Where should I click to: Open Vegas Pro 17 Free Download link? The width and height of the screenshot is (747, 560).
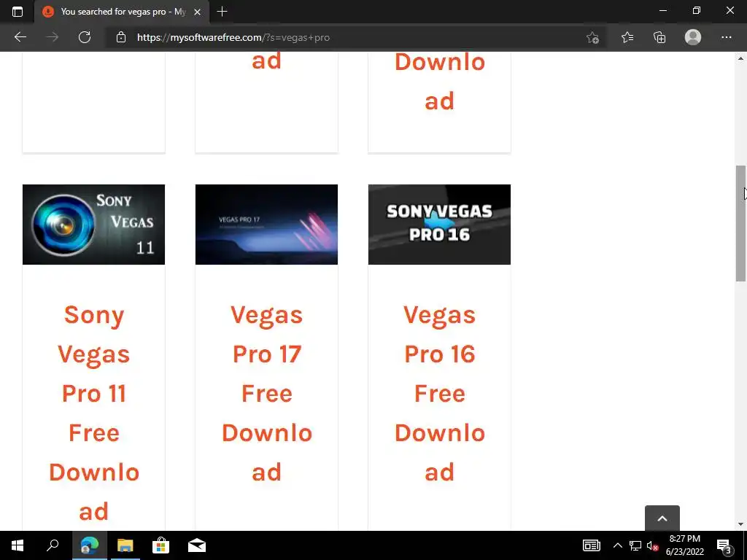pos(267,393)
